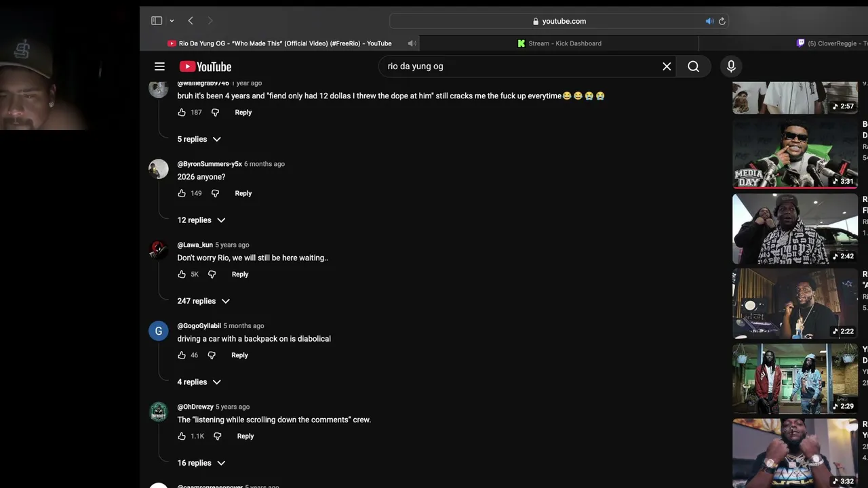Screen dimensions: 868x488
Task: Mute the Rio Da Yung OG tab audio
Action: (412, 43)
